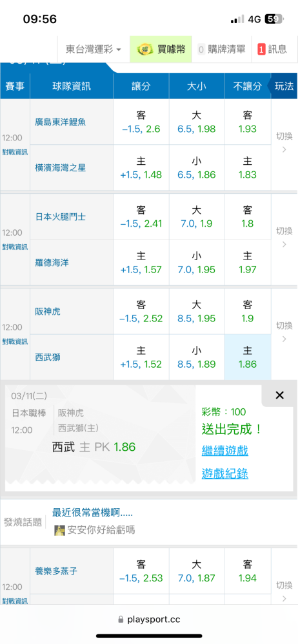
Task: Pick 客 -1.5, 2.41 spread for 日本火腿
Action: (141, 216)
